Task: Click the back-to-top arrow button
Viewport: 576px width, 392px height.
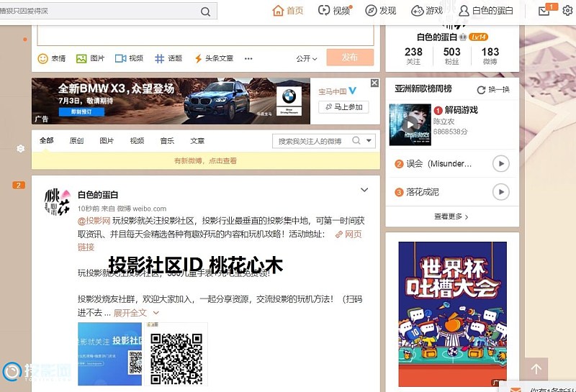Action: click(x=536, y=369)
